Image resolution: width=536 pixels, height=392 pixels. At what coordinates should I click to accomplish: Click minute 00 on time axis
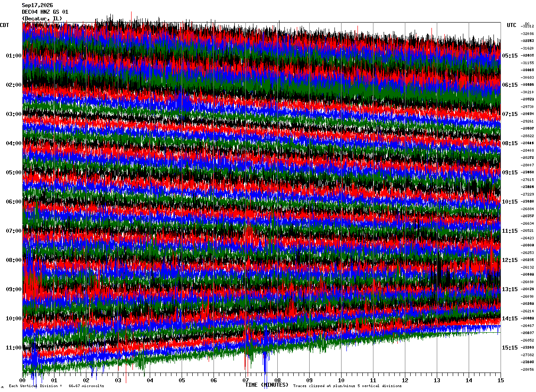point(22,380)
